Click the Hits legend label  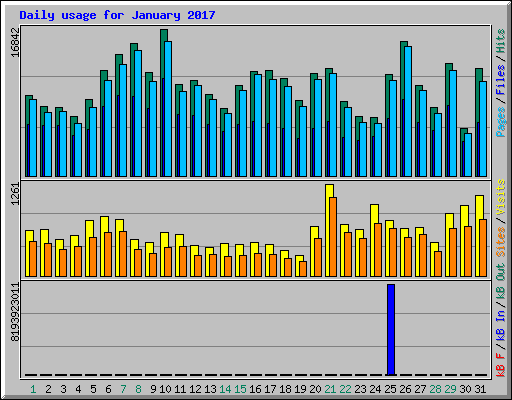pyautogui.click(x=500, y=41)
